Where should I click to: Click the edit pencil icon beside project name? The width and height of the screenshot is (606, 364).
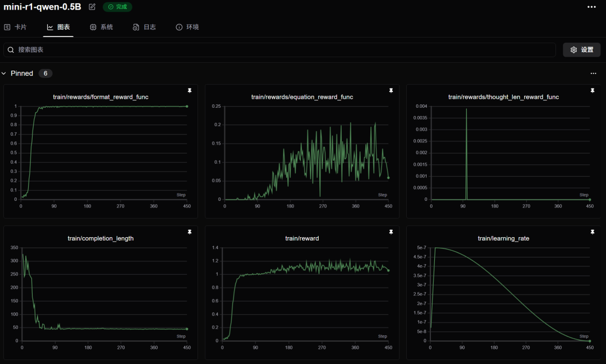point(92,7)
